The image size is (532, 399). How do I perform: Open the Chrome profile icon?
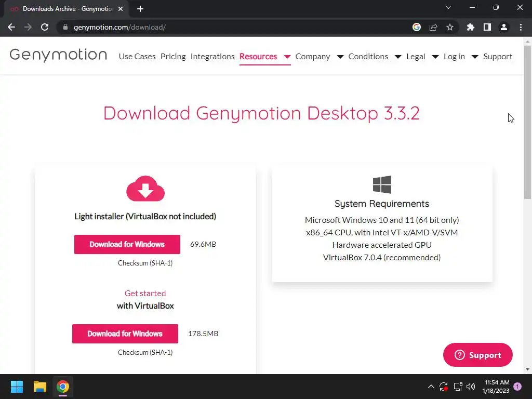click(x=504, y=27)
